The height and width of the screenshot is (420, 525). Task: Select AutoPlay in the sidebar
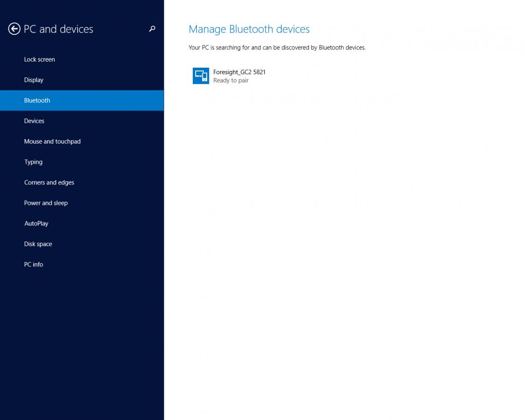click(x=36, y=224)
